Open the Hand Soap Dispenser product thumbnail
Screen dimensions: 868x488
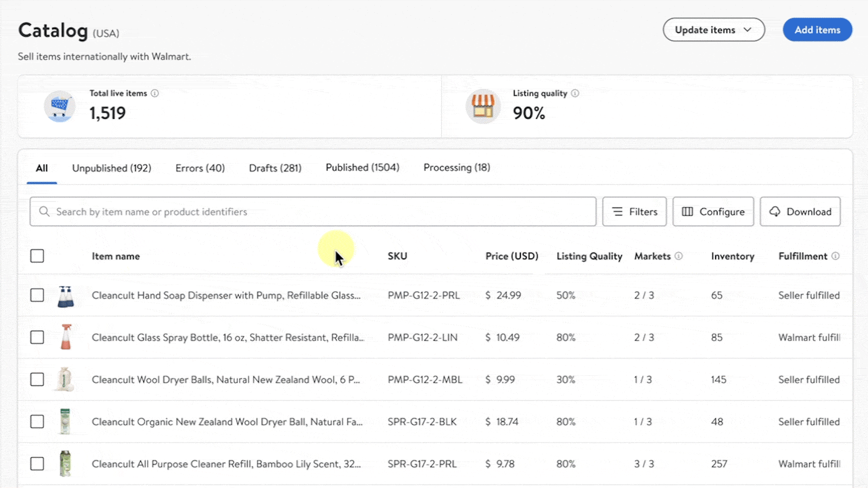66,296
